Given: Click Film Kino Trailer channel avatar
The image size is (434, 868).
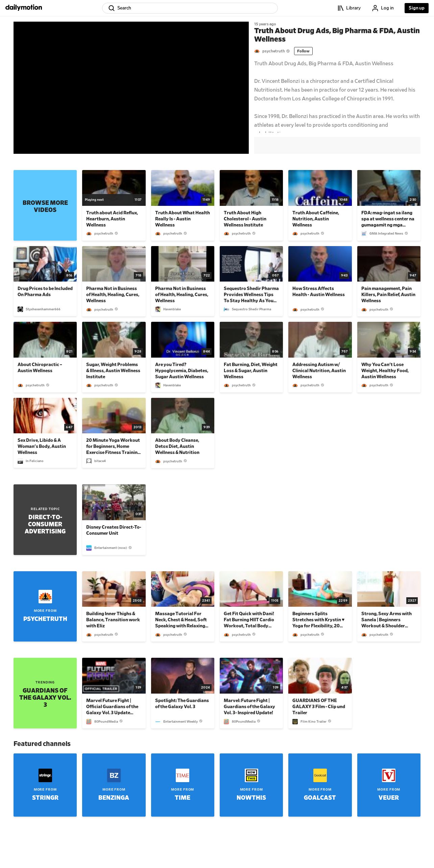Looking at the screenshot, I should coord(295,722).
